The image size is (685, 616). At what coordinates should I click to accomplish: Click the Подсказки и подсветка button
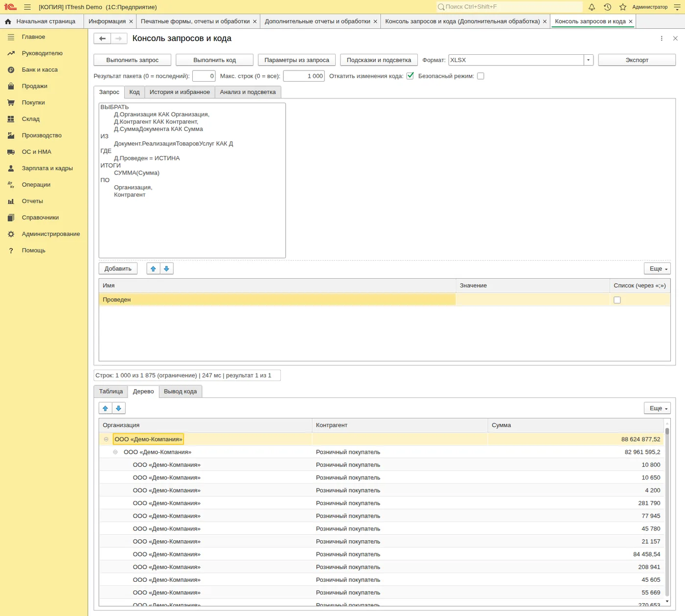(379, 60)
